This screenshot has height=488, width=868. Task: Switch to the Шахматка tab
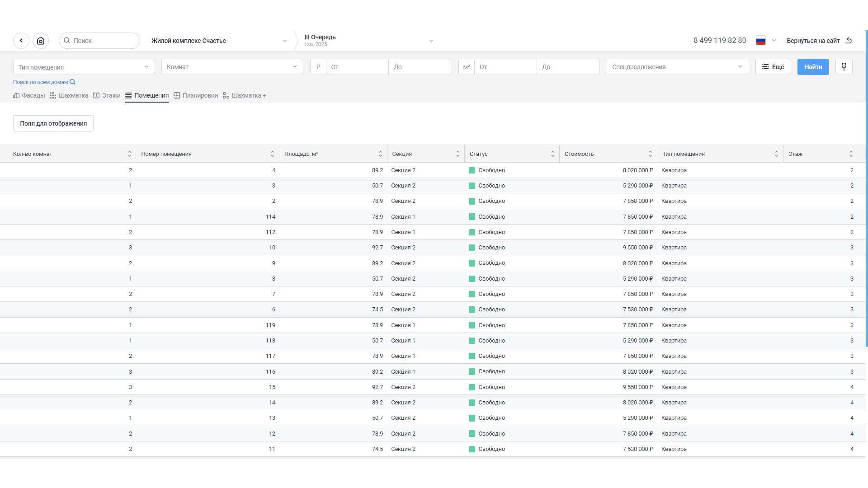tap(69, 95)
